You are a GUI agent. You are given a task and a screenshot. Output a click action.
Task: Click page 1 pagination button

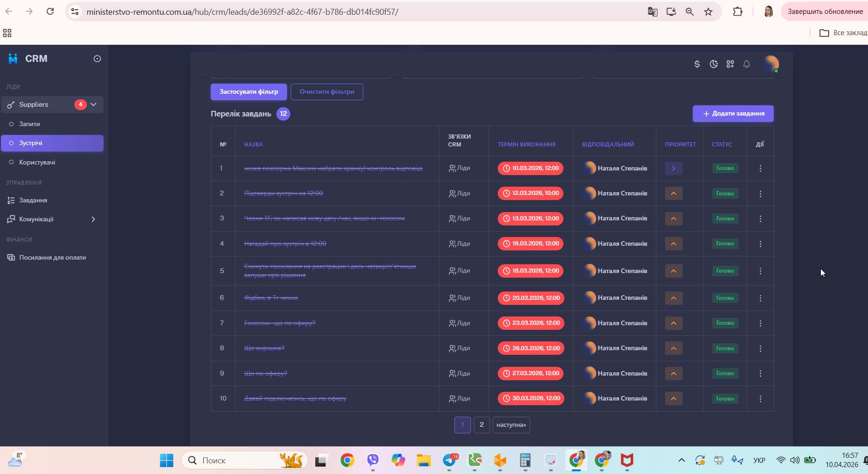pyautogui.click(x=463, y=425)
